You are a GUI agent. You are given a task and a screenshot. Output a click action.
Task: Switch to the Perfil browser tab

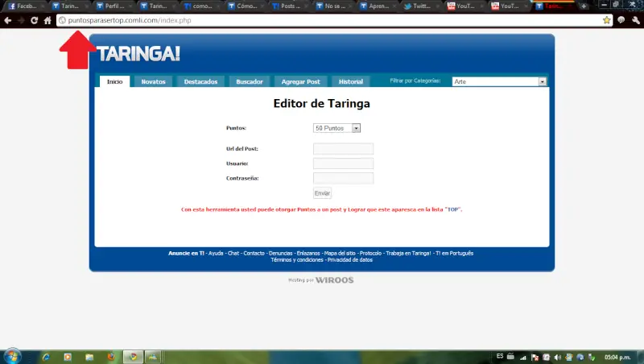(113, 6)
